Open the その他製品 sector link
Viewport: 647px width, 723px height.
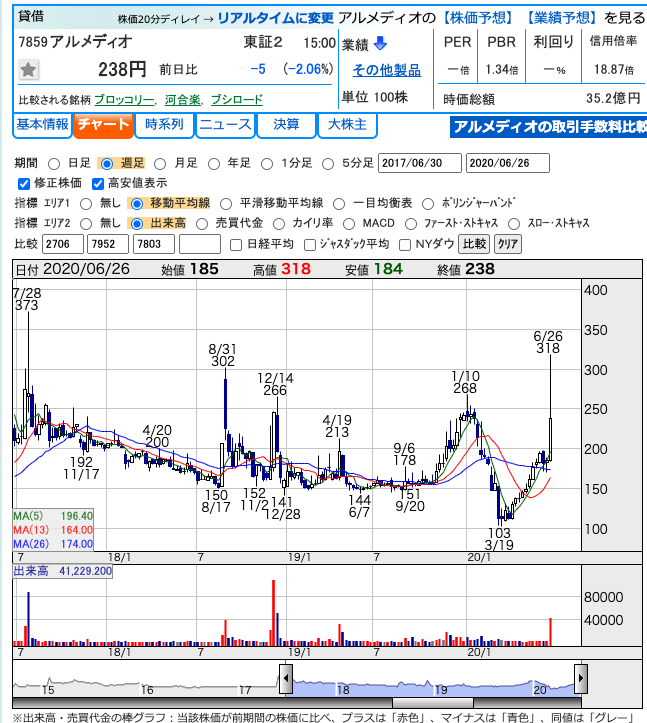click(x=386, y=71)
